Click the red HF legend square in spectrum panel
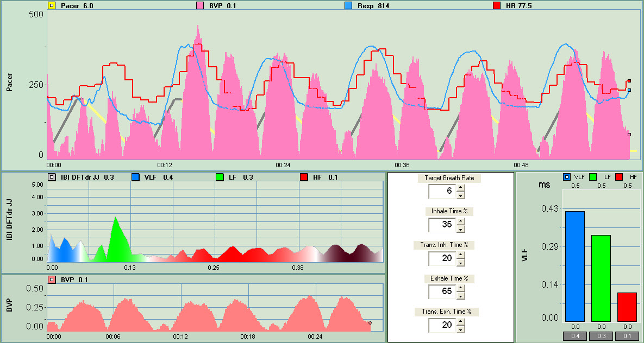 (304, 177)
